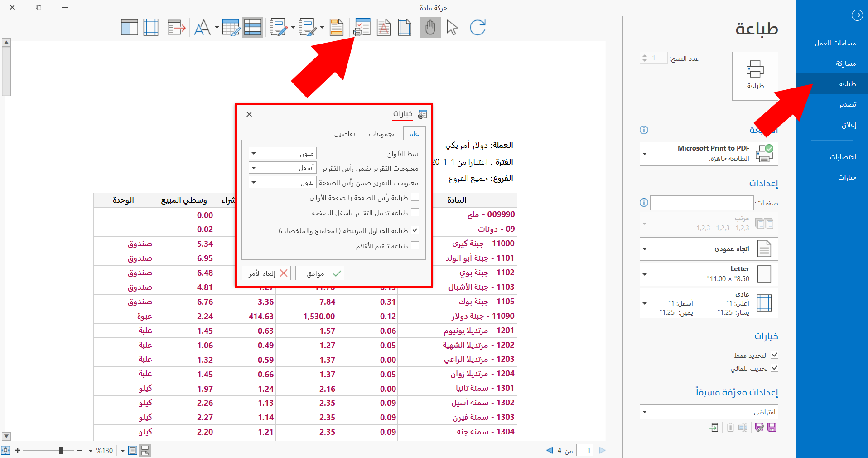868x458 pixels.
Task: Check طباعة تذييل التقرير بأسفل الصفحة checkbox
Action: 415,213
